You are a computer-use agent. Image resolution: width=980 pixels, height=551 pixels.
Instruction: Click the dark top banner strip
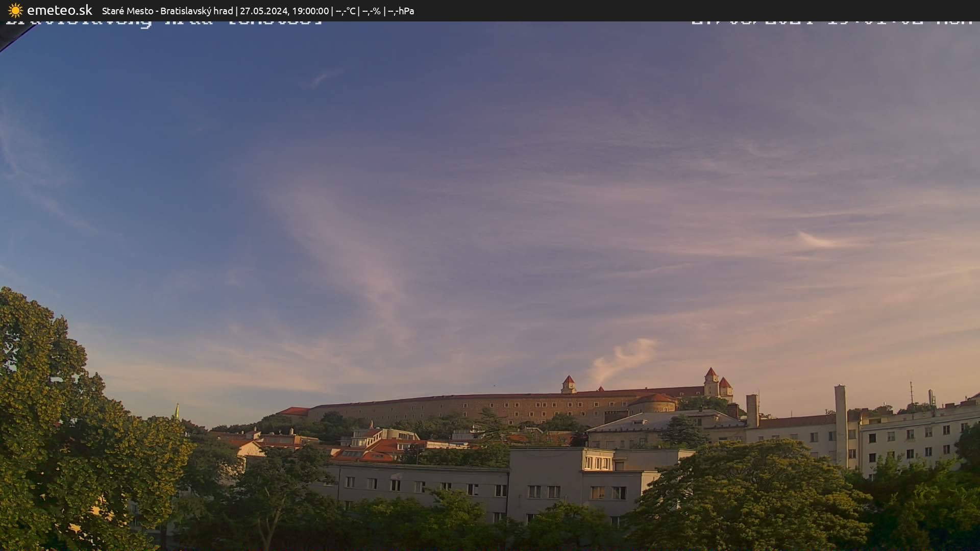[x=490, y=10]
